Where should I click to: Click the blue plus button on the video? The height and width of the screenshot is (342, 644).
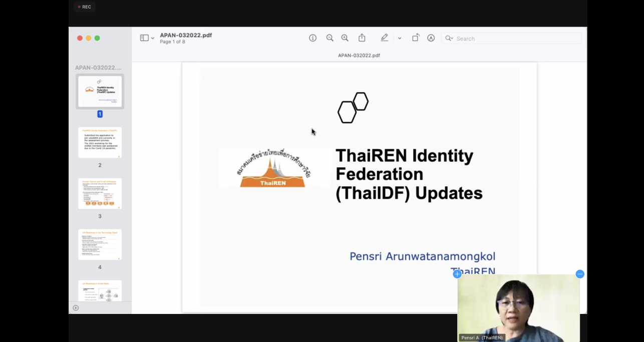tap(457, 274)
